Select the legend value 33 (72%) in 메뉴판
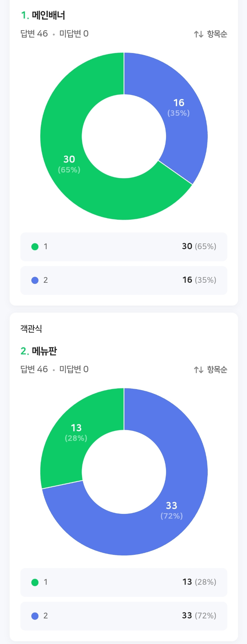The height and width of the screenshot is (644, 247). point(199,615)
